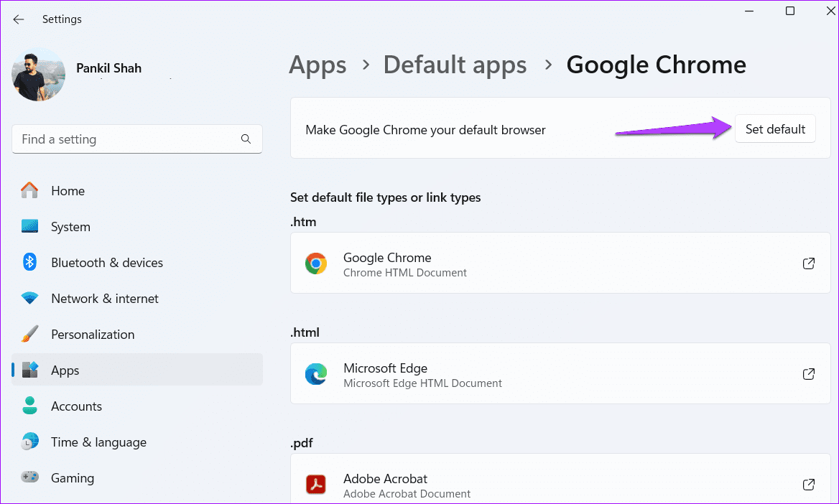Click the Accounts icon in the sidebar
The width and height of the screenshot is (839, 504).
[x=29, y=406]
